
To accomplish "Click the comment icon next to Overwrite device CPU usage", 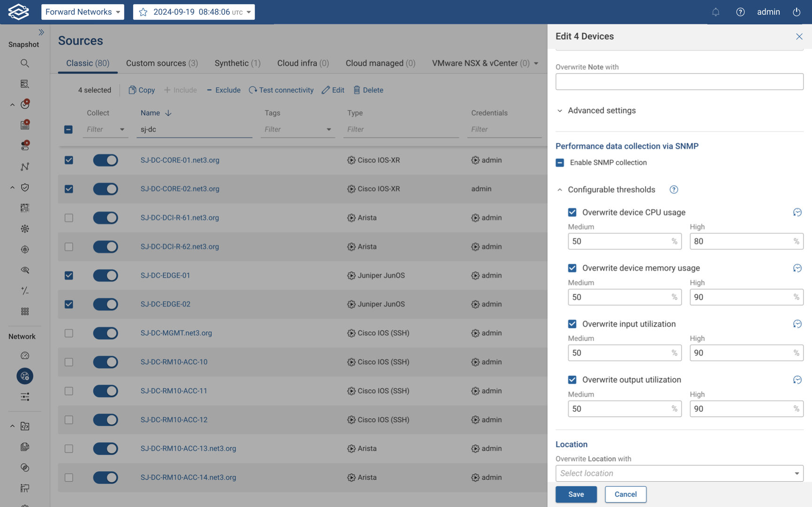I will pyautogui.click(x=797, y=212).
